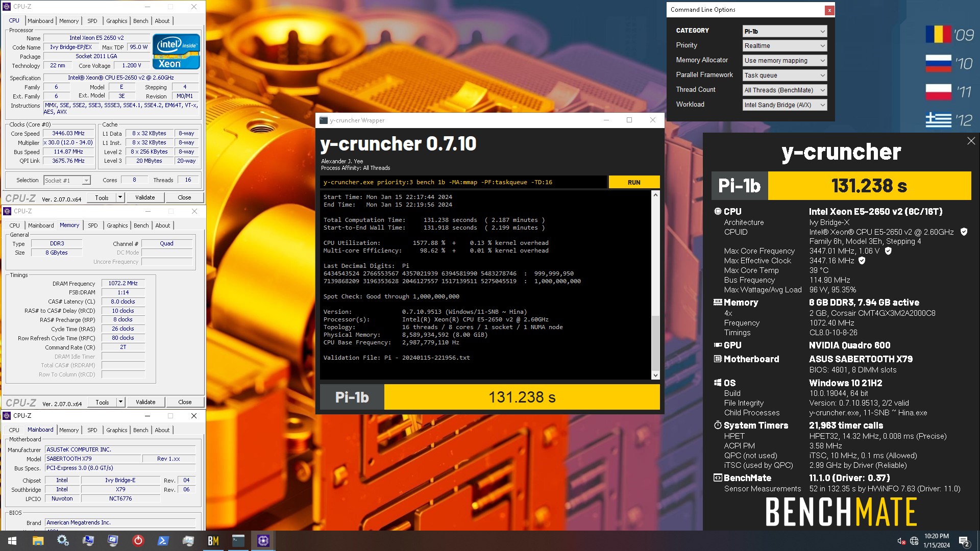Click the Spot Check line in y-cruncher output
The image size is (980, 551).
(391, 296)
